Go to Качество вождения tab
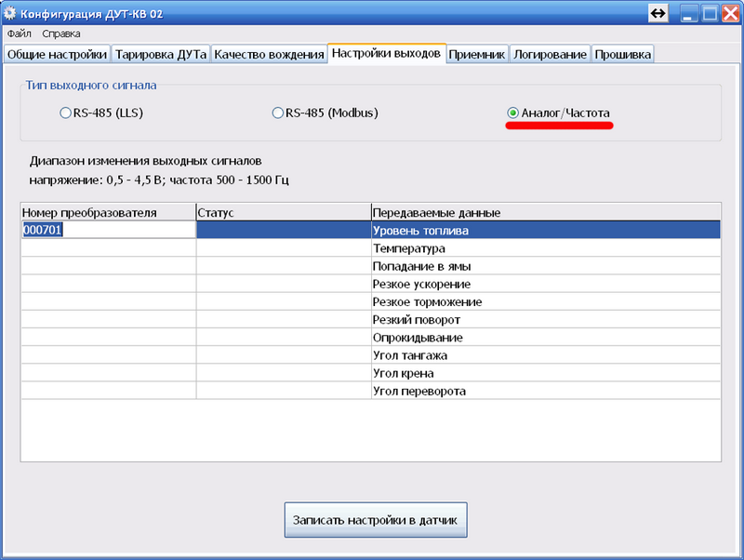The image size is (744, 560). [x=269, y=55]
